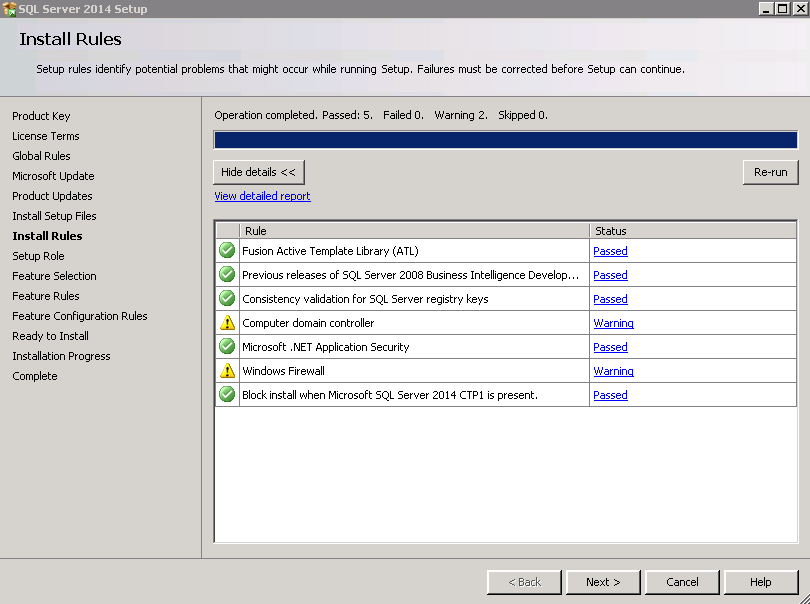
Task: Click rule text 'Windows Firewall'
Action: coord(283,371)
